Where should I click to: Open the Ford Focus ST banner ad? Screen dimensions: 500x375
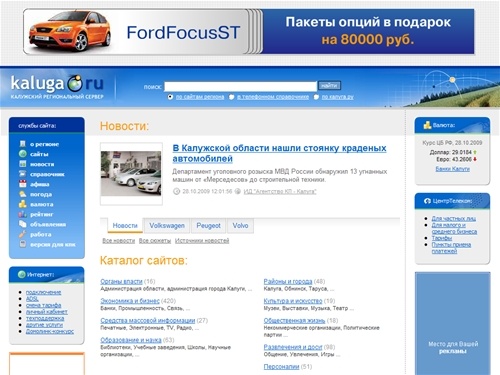pos(249,32)
